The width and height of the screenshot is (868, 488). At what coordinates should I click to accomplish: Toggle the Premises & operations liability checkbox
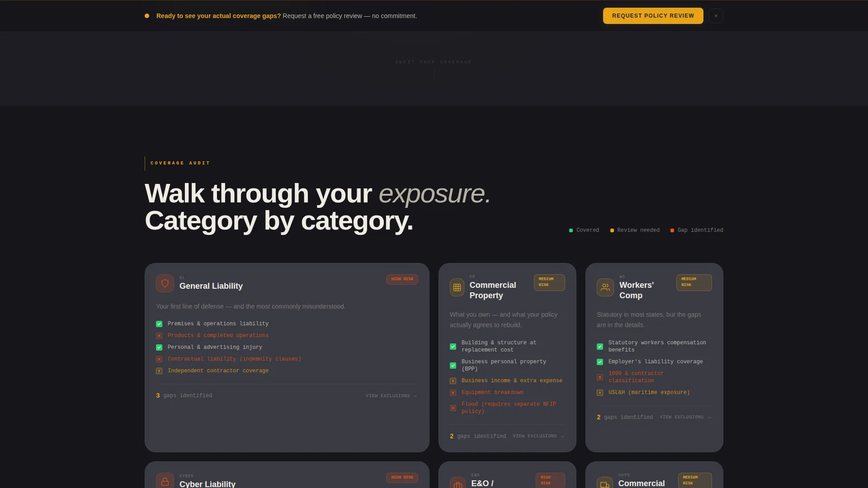tap(159, 324)
